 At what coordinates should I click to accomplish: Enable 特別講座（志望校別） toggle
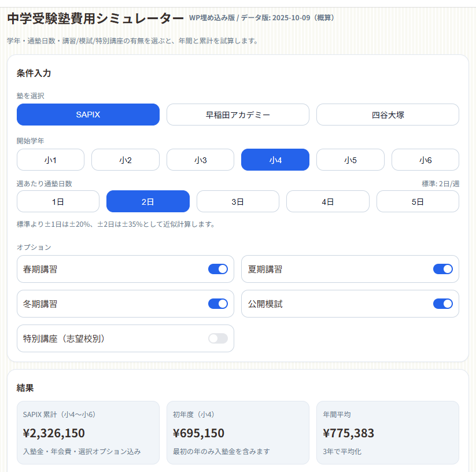pos(218,338)
